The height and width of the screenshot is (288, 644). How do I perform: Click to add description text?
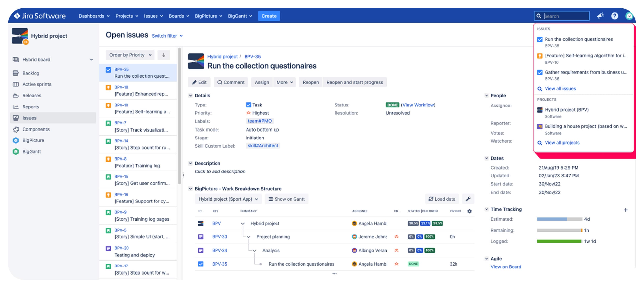pyautogui.click(x=220, y=171)
